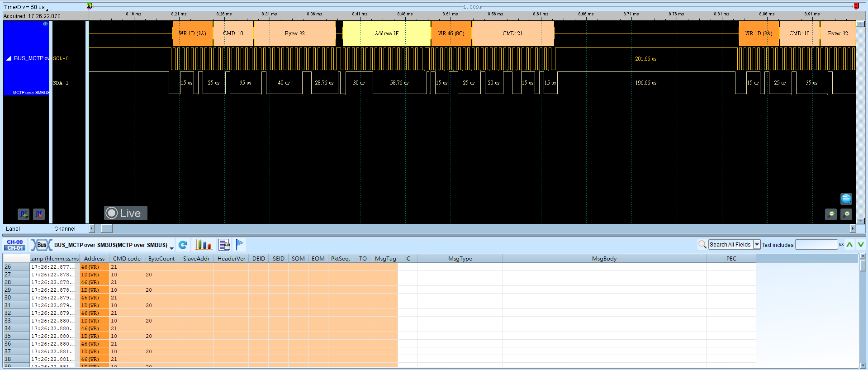Click the ByteCount column header
The height and width of the screenshot is (370, 868).
tap(161, 259)
